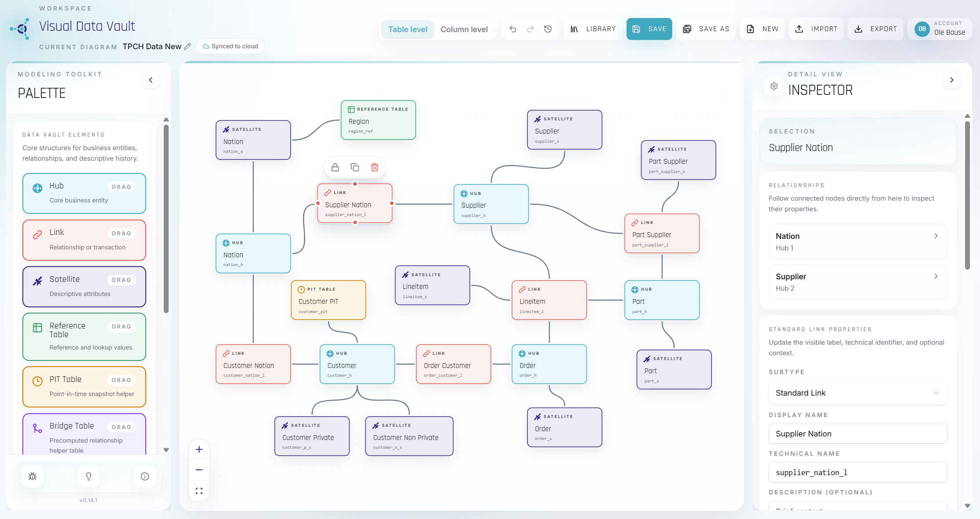Click the fit-to-screen icon
The width and height of the screenshot is (980, 519).
pos(199,491)
